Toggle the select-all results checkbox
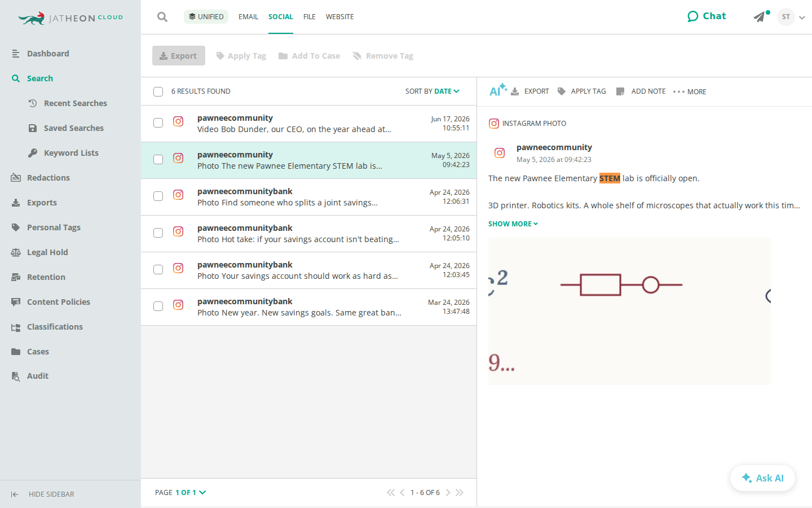Image resolution: width=812 pixels, height=508 pixels. 158,91
